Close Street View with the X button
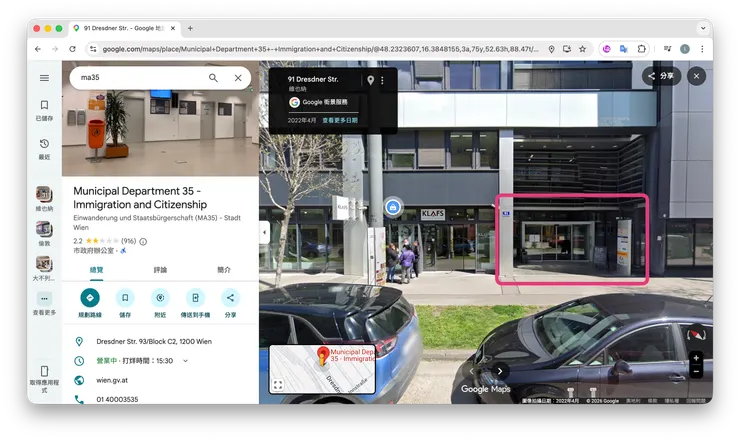The height and width of the screenshot is (440, 740). tap(696, 76)
